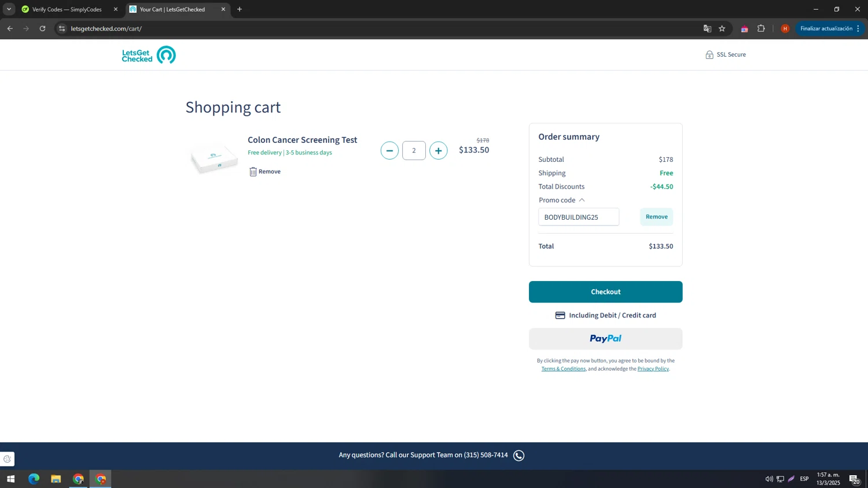The image size is (868, 488).
Task: Increase quantity with the plus button
Action: [x=438, y=150]
